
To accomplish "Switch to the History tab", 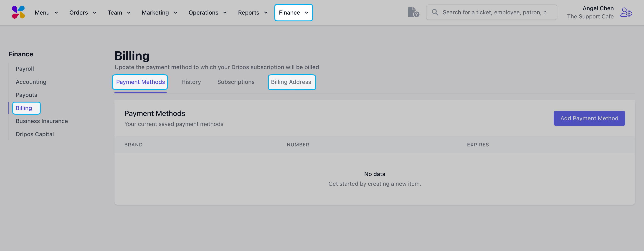I will pyautogui.click(x=191, y=82).
